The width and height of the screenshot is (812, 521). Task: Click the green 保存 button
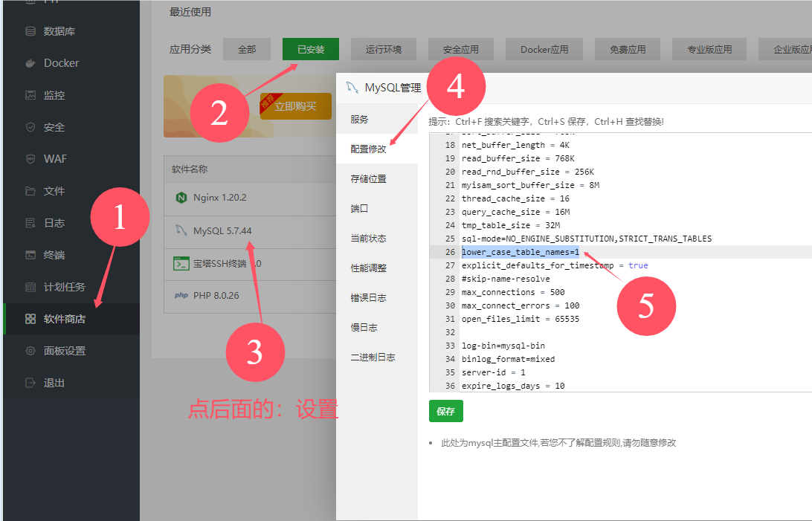(x=446, y=411)
